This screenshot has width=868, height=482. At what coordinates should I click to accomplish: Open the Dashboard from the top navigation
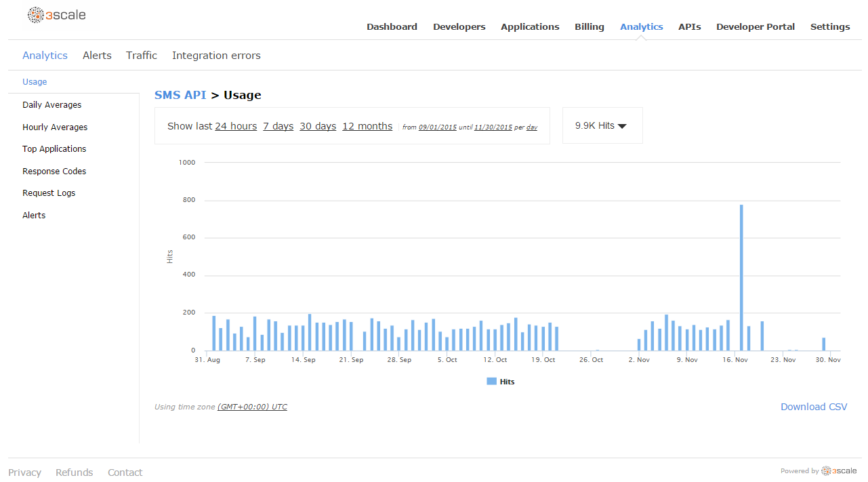click(x=392, y=26)
